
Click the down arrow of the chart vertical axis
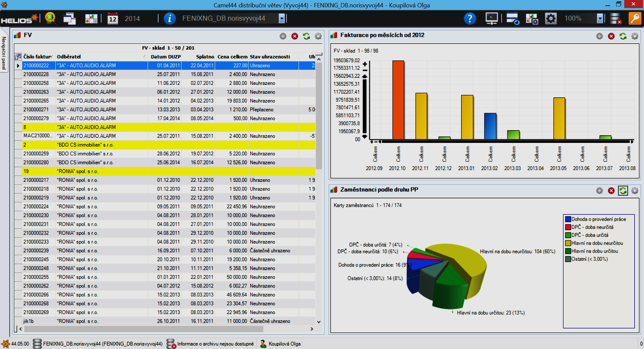click(x=365, y=137)
